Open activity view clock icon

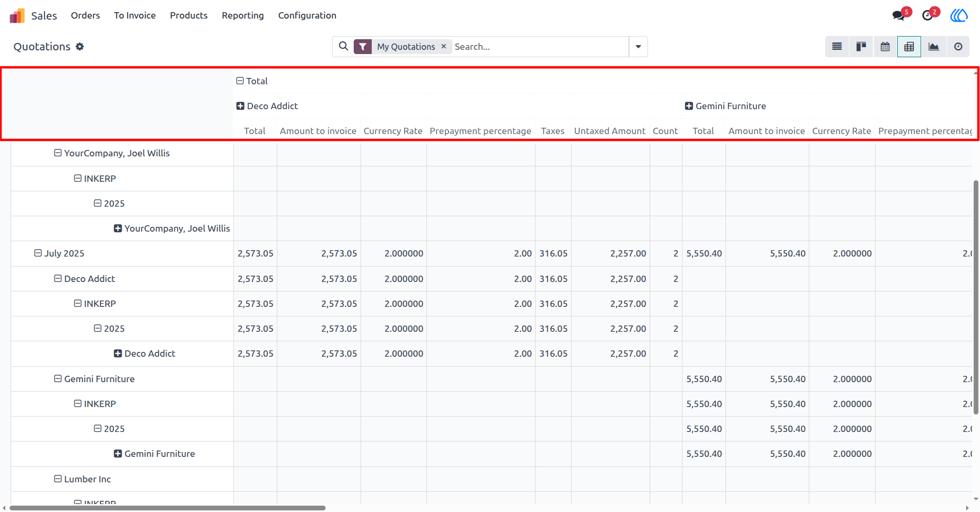pos(958,47)
